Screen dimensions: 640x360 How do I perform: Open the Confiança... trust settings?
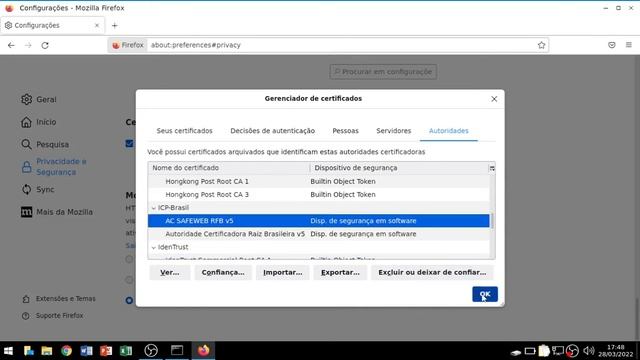(223, 272)
